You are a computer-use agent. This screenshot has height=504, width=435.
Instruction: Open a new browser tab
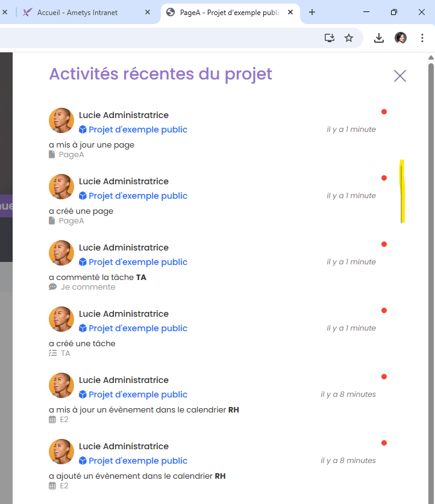pos(312,12)
